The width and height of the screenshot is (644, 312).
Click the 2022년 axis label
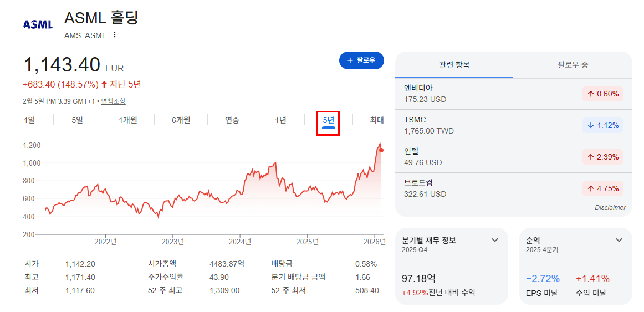click(x=105, y=242)
